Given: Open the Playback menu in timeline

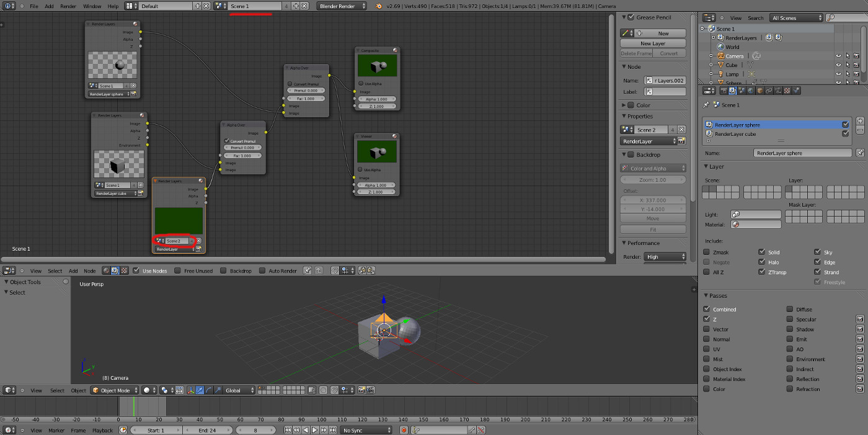Looking at the screenshot, I should coord(103,430).
